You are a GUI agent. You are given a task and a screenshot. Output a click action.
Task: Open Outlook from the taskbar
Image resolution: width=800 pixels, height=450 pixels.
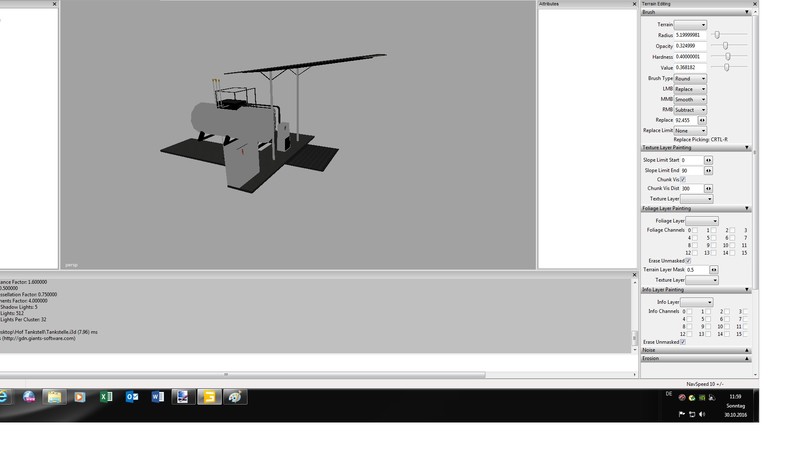[131, 397]
